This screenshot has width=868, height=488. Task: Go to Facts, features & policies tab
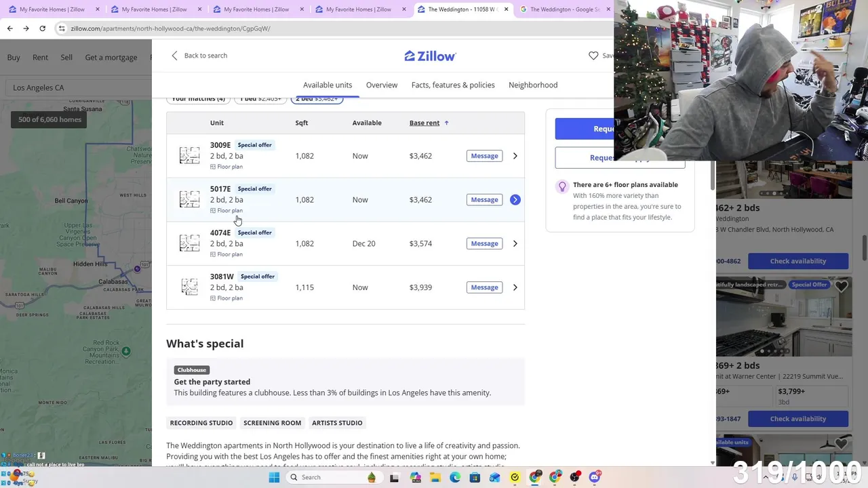[453, 85]
